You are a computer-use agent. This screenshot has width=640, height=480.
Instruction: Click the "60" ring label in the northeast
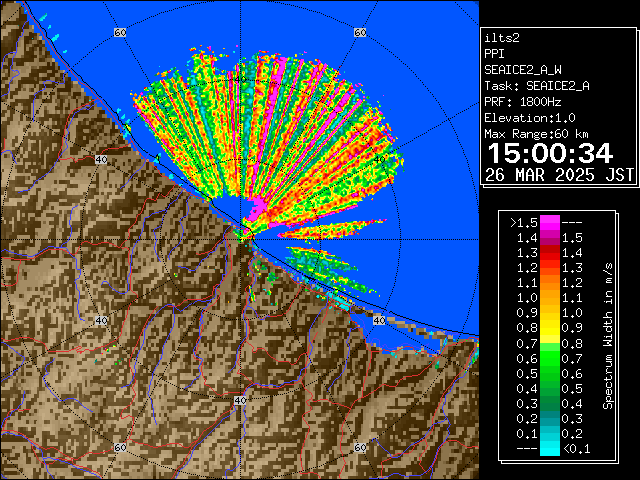click(x=360, y=32)
